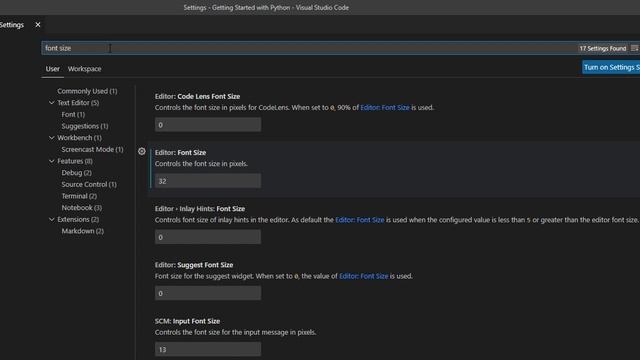The height and width of the screenshot is (360, 640).
Task: Select Debug (2) under Features
Action: tap(76, 173)
